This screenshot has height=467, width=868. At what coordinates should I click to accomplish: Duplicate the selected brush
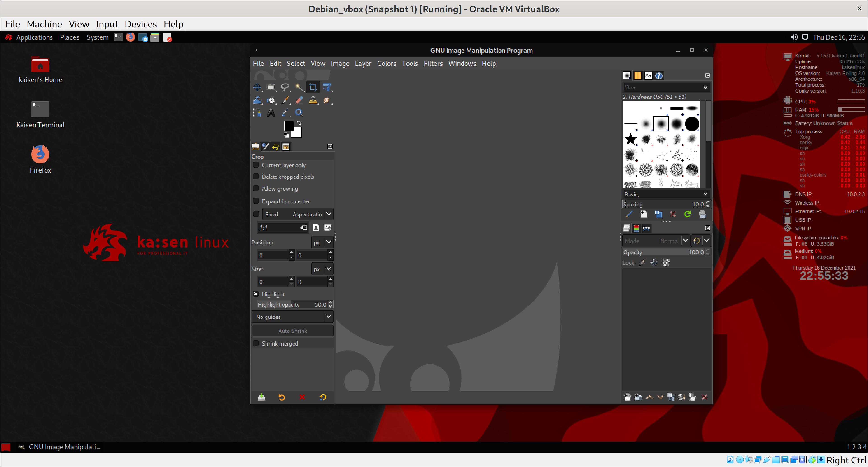tap(658, 214)
